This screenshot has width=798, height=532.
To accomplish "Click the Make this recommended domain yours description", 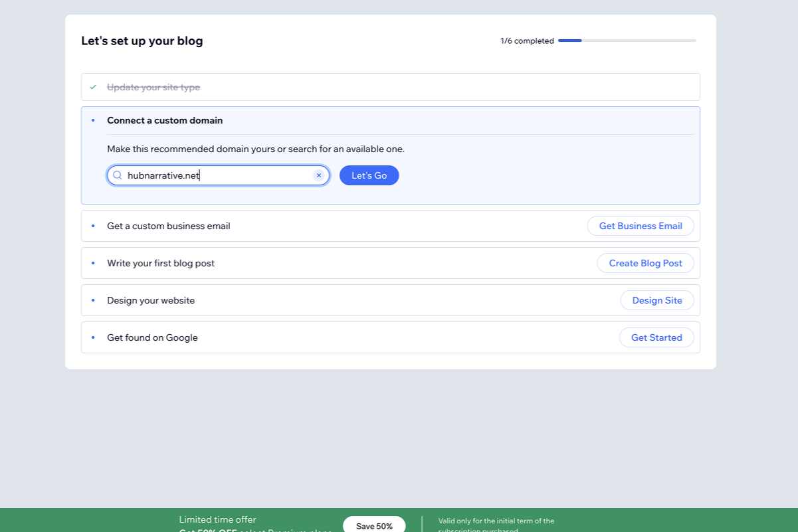I will (256, 149).
